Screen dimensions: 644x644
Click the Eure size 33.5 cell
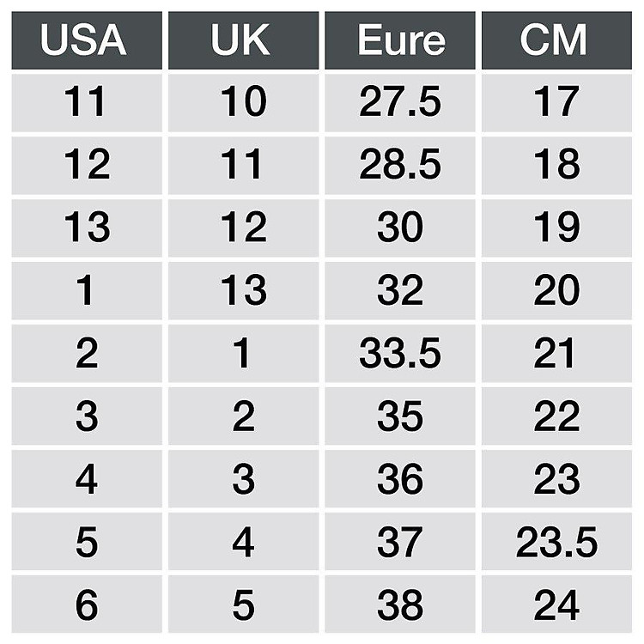click(400, 354)
